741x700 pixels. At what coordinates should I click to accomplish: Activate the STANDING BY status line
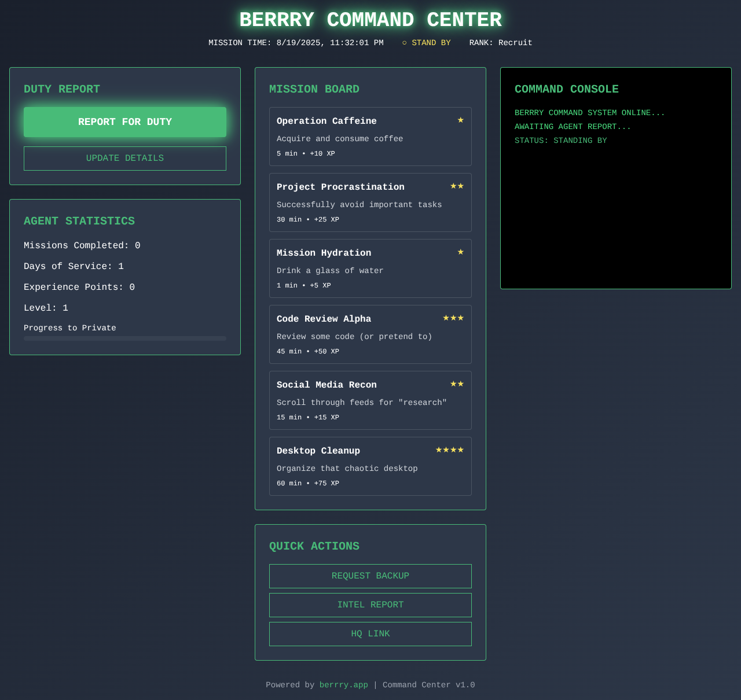[x=560, y=140]
